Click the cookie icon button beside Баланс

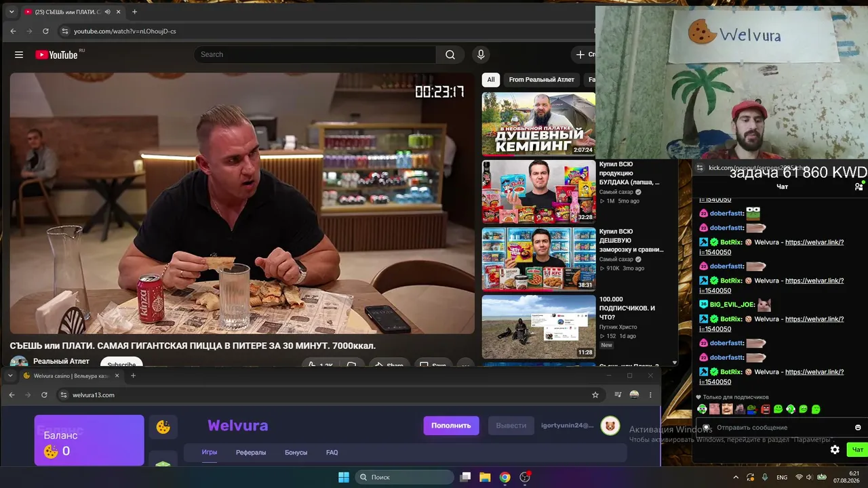pos(163,427)
